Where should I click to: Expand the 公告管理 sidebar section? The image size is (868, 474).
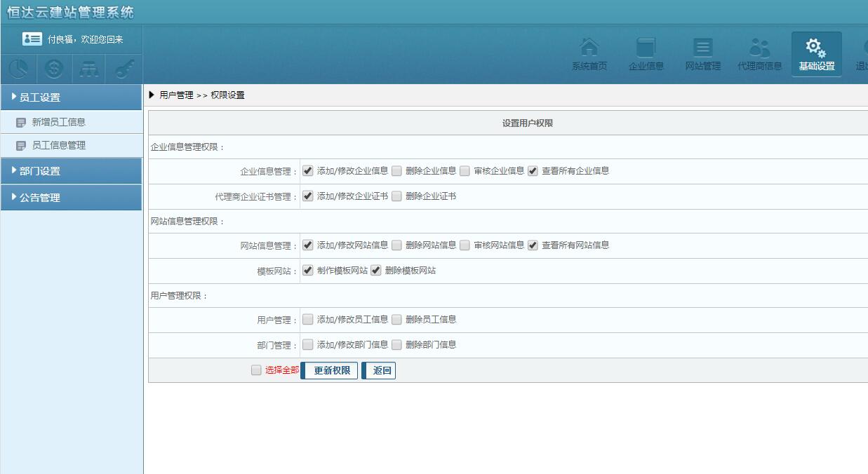[x=71, y=198]
